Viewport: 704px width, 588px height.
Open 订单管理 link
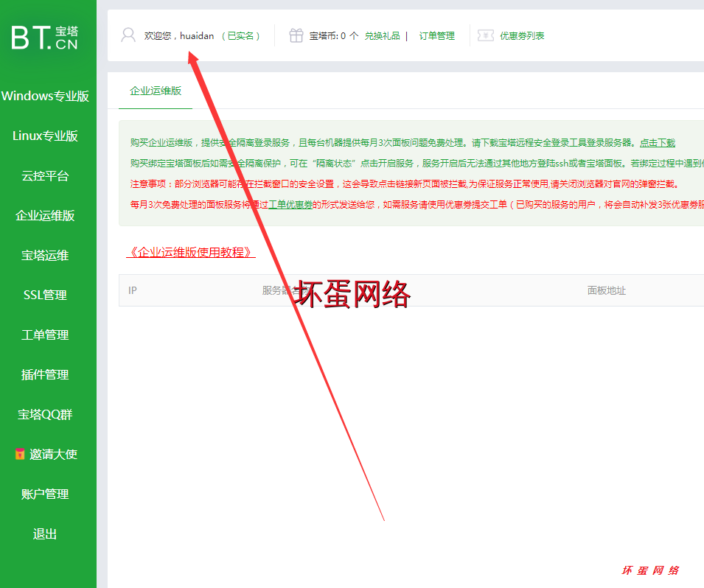tap(437, 36)
